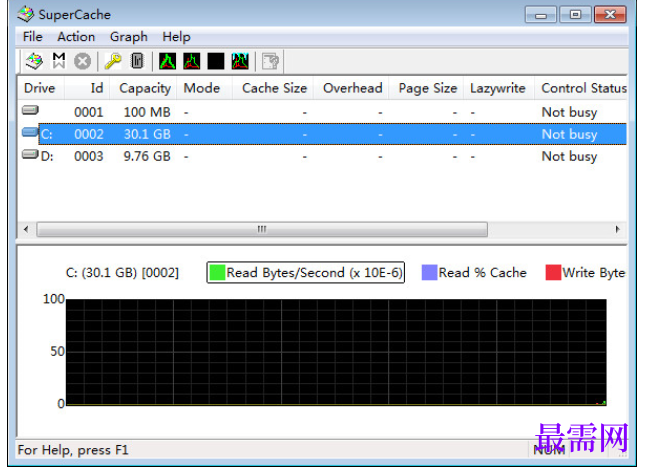Select the 30.1 GB capacity cell
The image size is (647, 469).
[147, 134]
